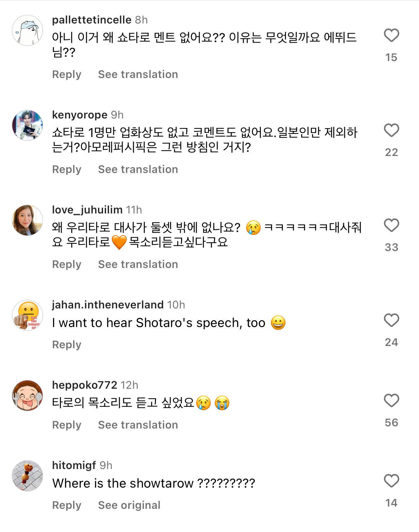Like pallettetincelle's comment with the heart
Image resolution: width=419 pixels, height=532 pixels.
pos(391,36)
